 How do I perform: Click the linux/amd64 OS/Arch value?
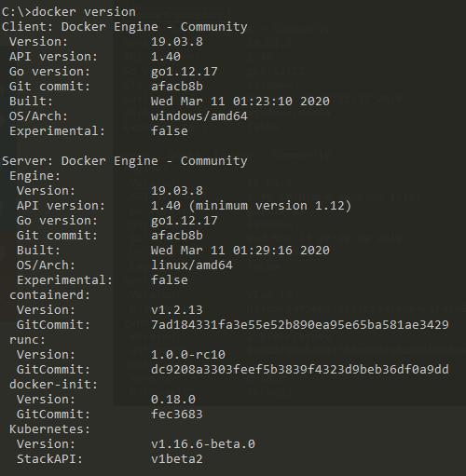192,265
